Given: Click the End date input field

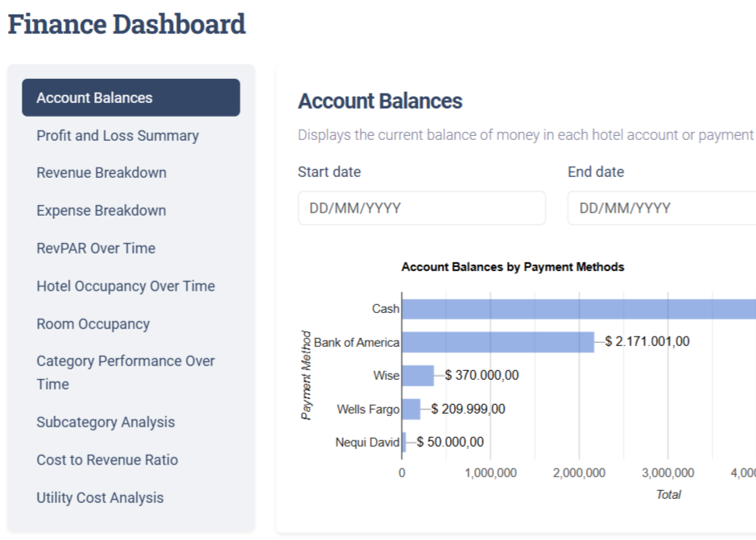Looking at the screenshot, I should [x=660, y=208].
